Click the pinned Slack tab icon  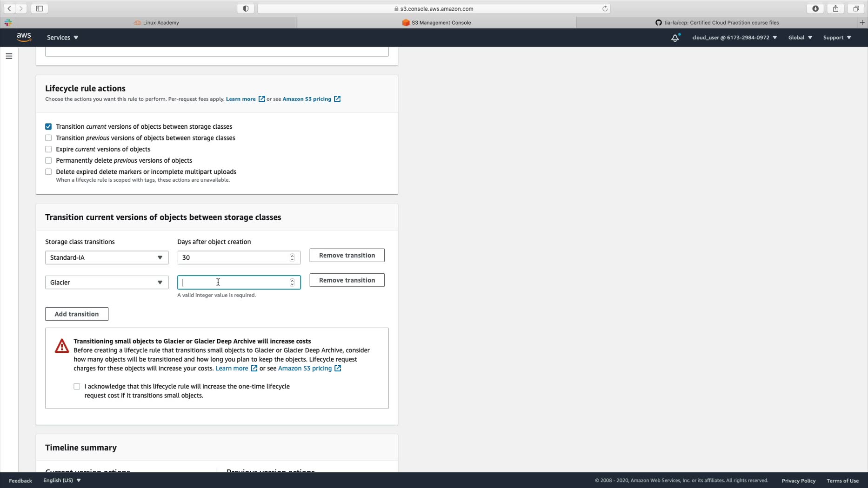click(x=8, y=22)
